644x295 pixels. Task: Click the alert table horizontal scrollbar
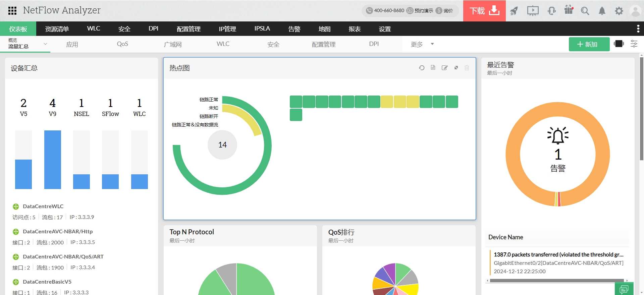click(557, 281)
